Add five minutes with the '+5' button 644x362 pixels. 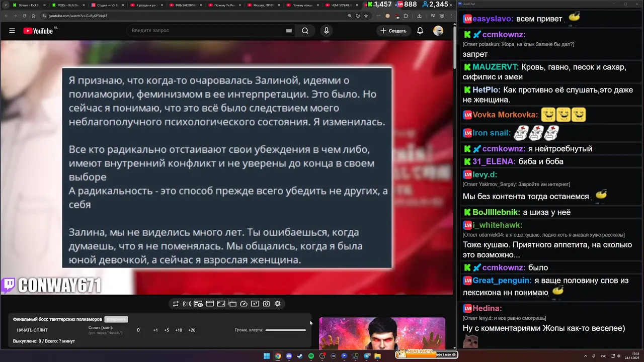[167, 330]
